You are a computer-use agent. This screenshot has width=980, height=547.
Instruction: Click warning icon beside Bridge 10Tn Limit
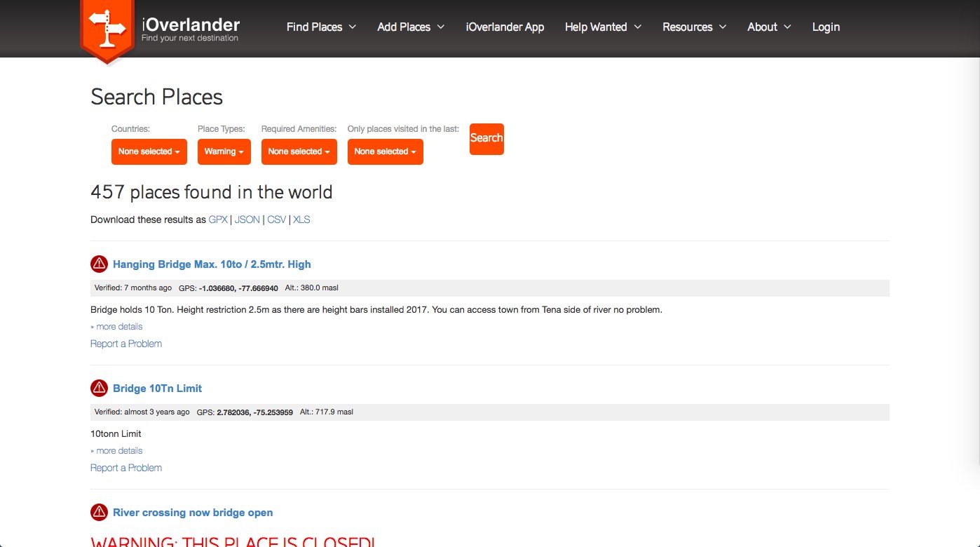[99, 389]
